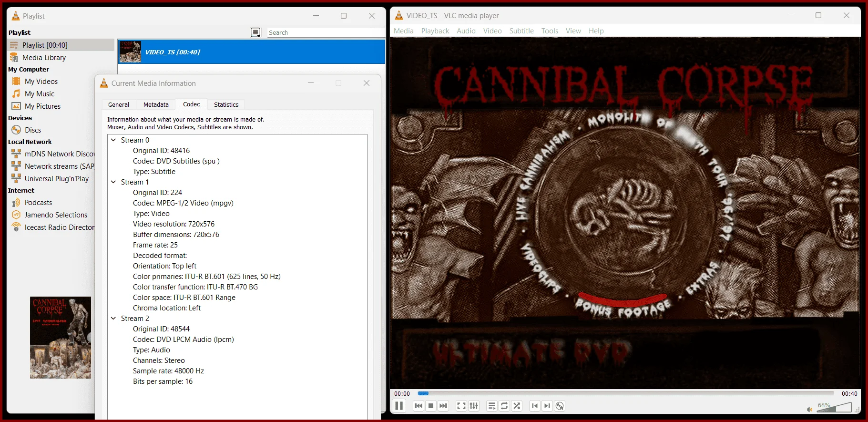
Task: Select the 'Frame rate: 25' row
Action: (155, 245)
